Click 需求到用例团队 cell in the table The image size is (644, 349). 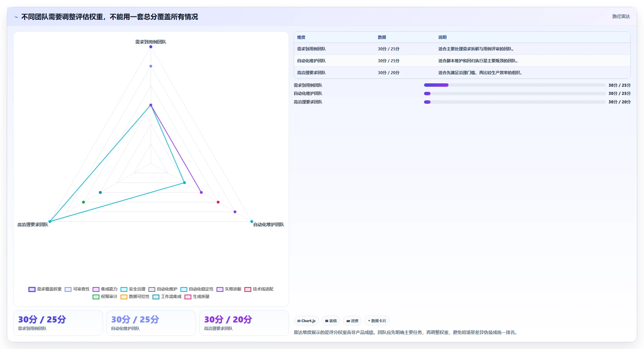click(311, 49)
